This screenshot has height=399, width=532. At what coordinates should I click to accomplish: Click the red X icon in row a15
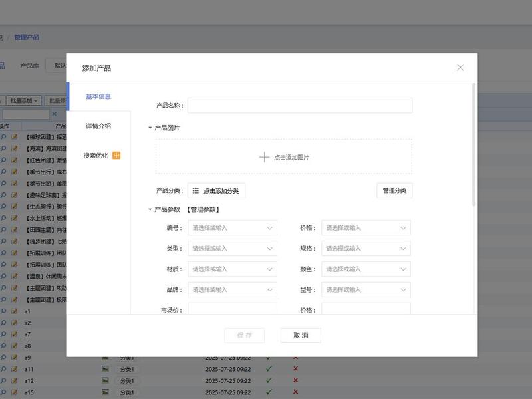coord(295,392)
